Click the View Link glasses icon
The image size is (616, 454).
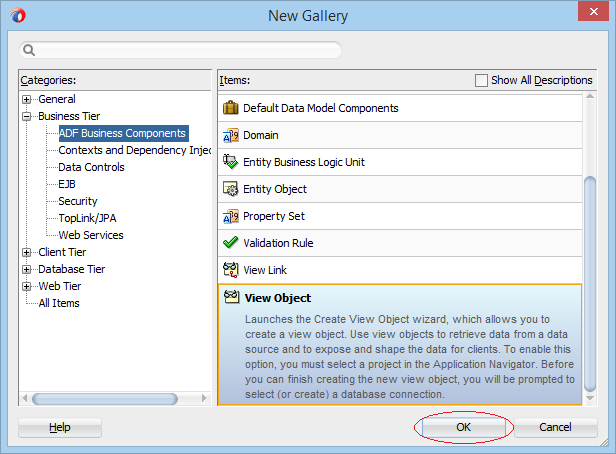coord(231,270)
